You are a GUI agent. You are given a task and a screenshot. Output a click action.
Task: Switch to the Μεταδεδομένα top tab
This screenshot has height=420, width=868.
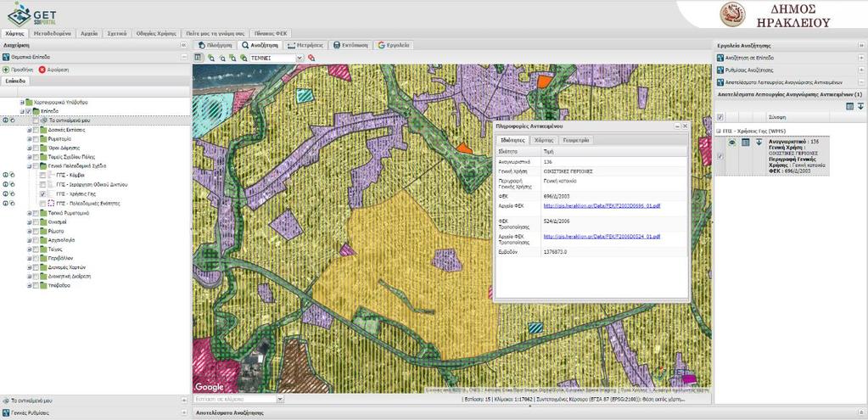pos(53,33)
